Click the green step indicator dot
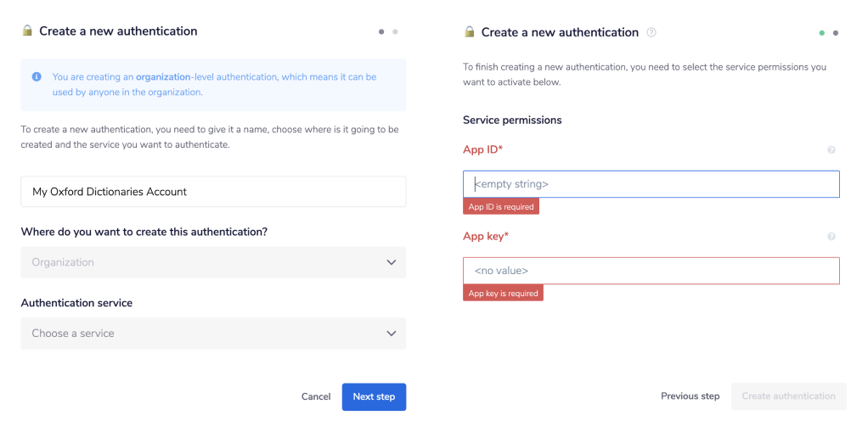This screenshot has height=432, width=868. click(x=822, y=33)
